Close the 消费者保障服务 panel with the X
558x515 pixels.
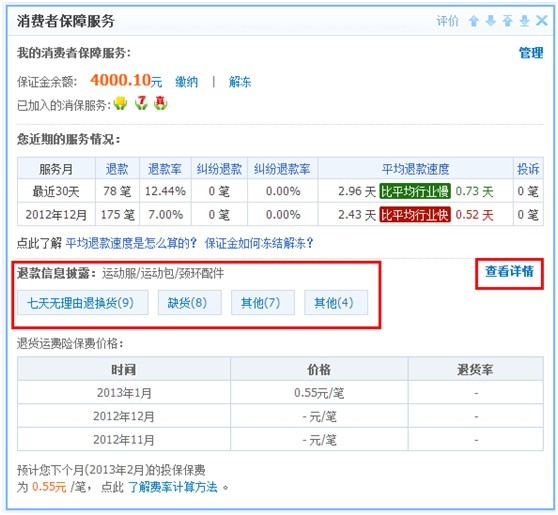click(542, 21)
